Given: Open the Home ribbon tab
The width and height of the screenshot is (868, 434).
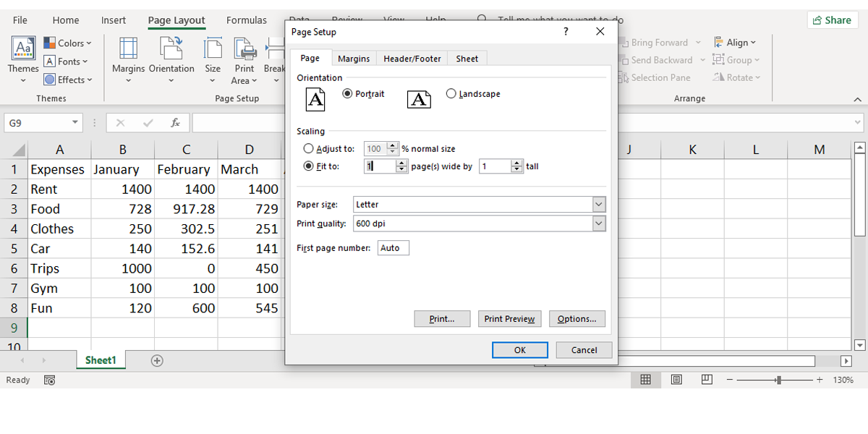Looking at the screenshot, I should click(x=66, y=20).
